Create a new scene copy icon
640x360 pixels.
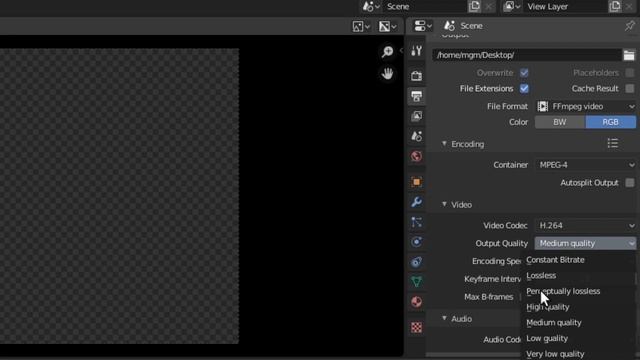pos(474,6)
